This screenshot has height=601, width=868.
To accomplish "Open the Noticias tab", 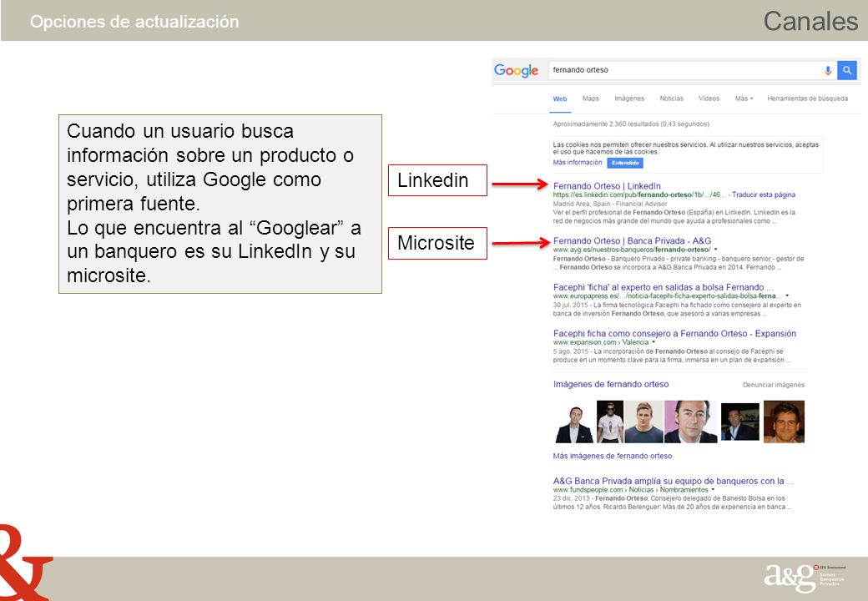I will [x=672, y=98].
